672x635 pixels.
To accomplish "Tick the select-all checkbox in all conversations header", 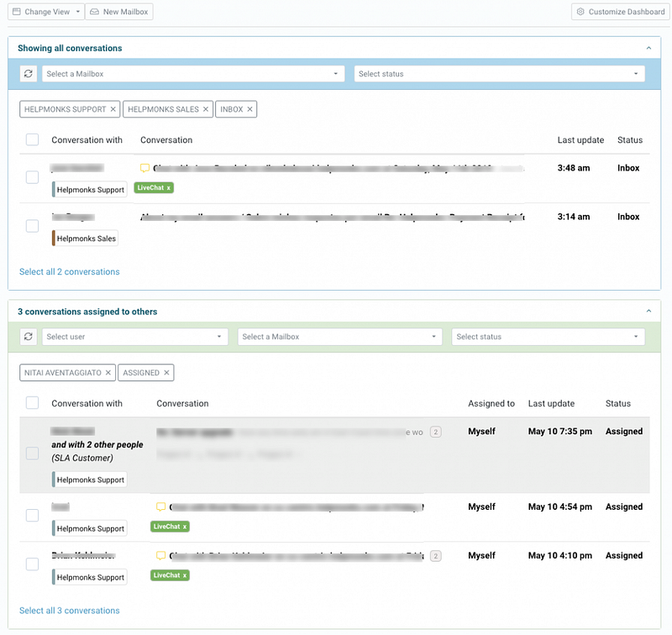I will (32, 139).
